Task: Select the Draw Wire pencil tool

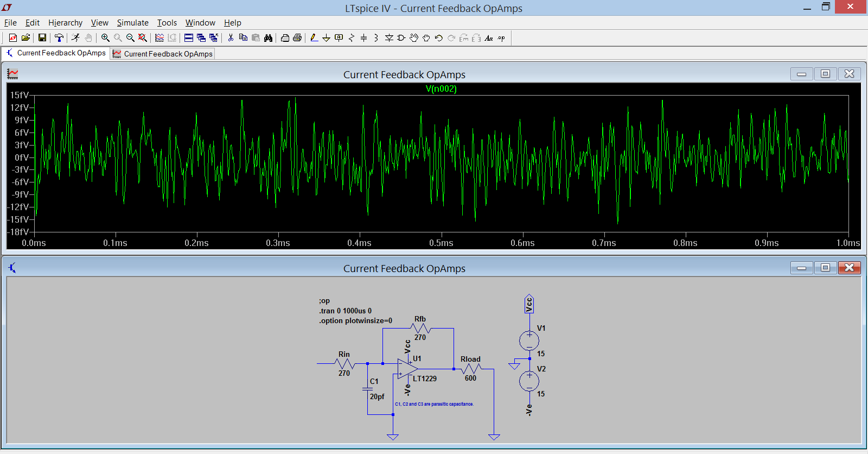Action: pyautogui.click(x=314, y=38)
